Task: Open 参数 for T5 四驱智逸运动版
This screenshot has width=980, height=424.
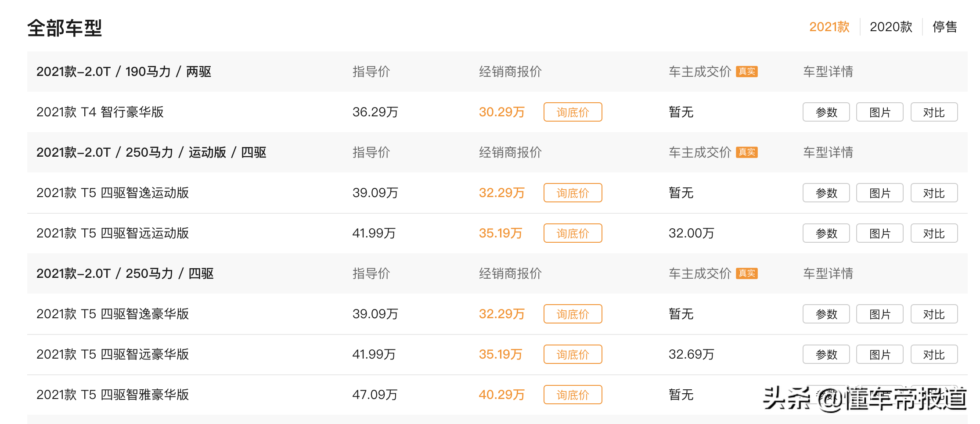Action: [x=826, y=193]
